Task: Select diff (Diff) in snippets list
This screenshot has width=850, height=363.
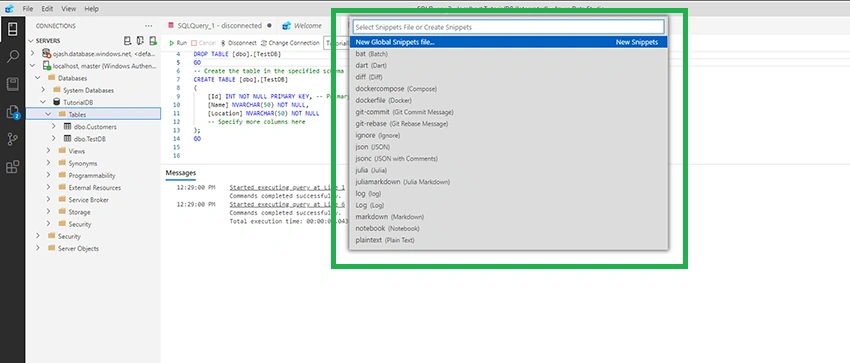Action: point(508,77)
